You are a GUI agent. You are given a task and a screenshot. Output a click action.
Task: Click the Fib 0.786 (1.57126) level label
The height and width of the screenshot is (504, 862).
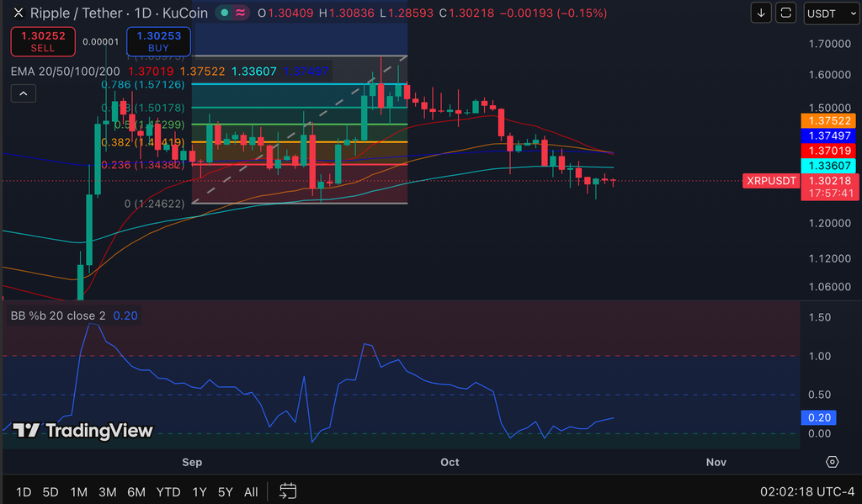[143, 85]
